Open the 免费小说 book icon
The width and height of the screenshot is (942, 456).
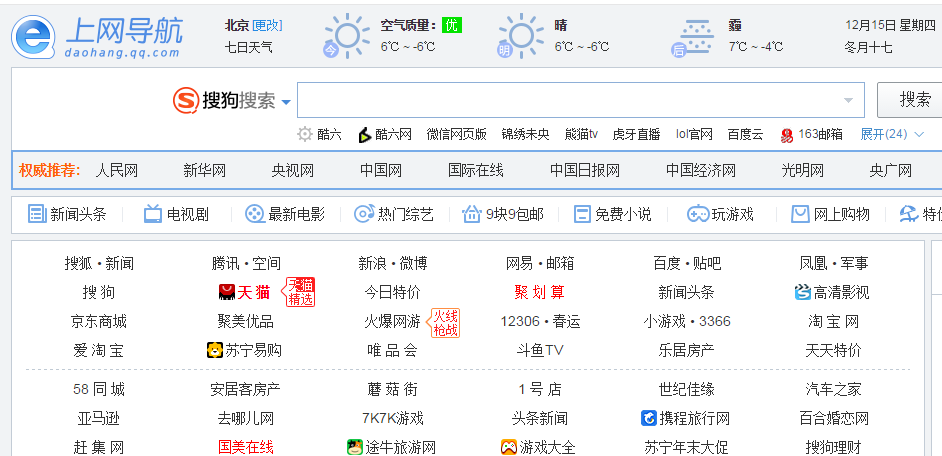(582, 213)
